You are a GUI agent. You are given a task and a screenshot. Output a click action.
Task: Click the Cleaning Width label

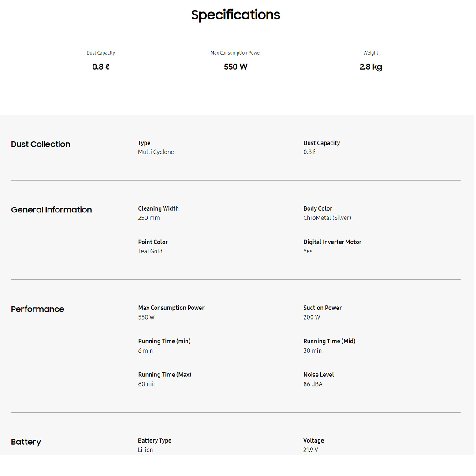coord(158,209)
